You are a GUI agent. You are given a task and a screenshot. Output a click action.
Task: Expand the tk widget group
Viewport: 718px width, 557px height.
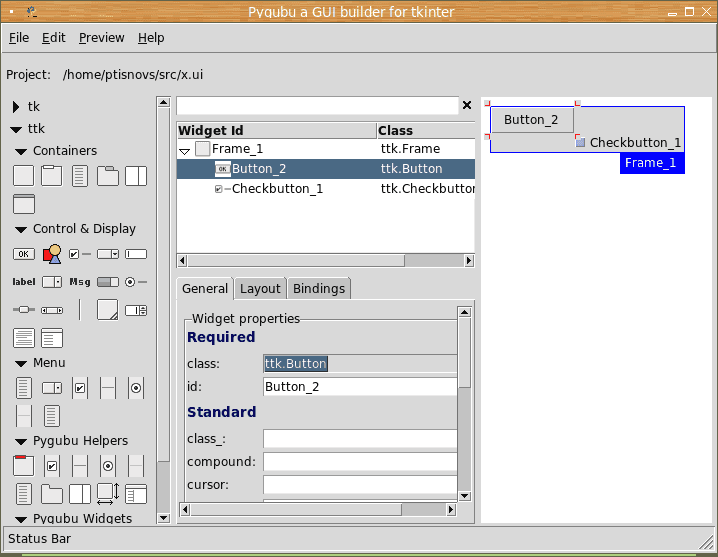click(x=16, y=107)
